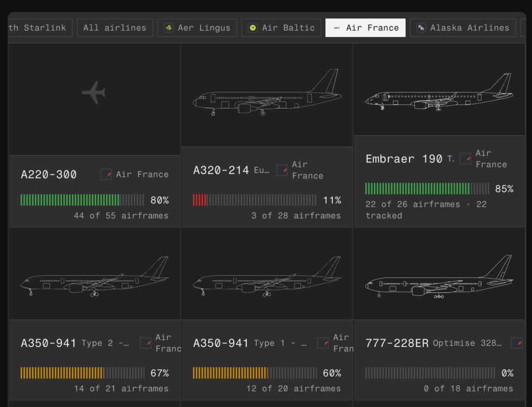Select the Air France tab
The height and width of the screenshot is (407, 532).
coord(365,28)
